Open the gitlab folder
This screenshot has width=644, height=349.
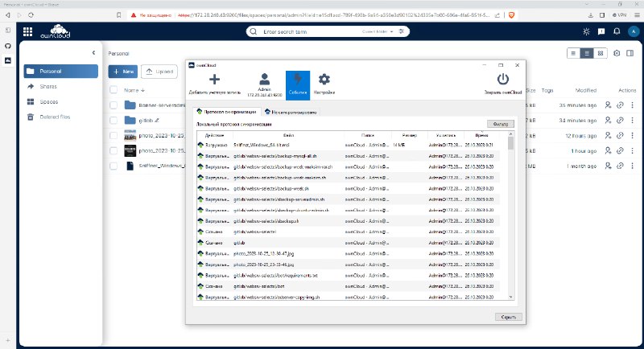[146, 121]
